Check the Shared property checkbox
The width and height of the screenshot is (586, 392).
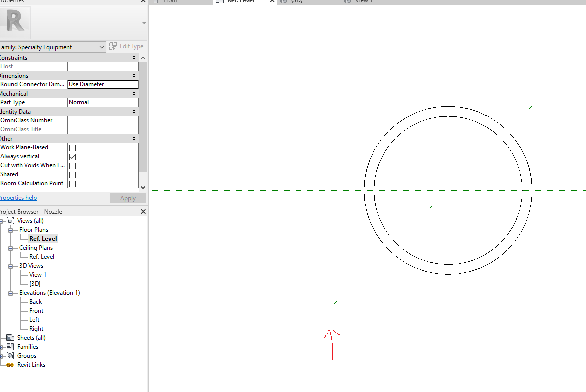72,174
